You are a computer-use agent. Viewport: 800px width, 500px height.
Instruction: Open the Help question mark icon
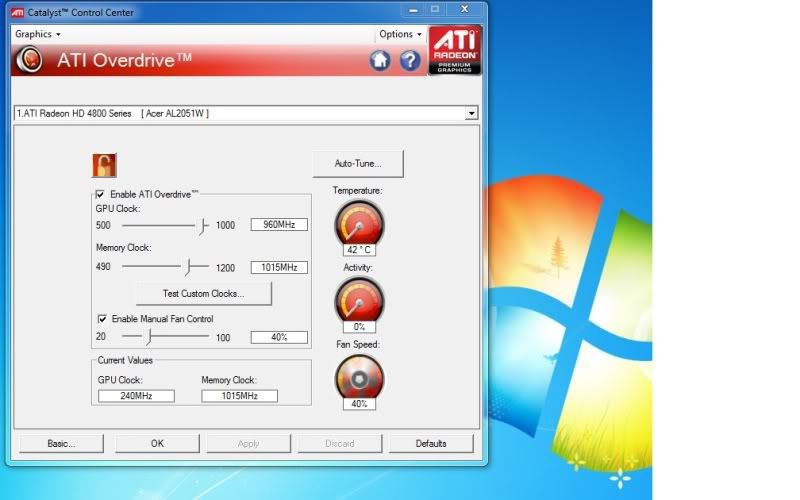[410, 61]
